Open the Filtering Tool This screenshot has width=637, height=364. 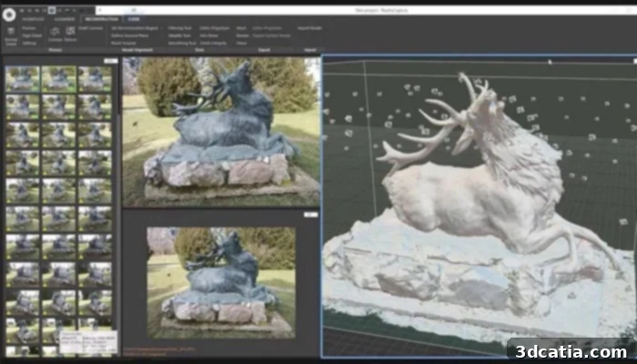(179, 28)
